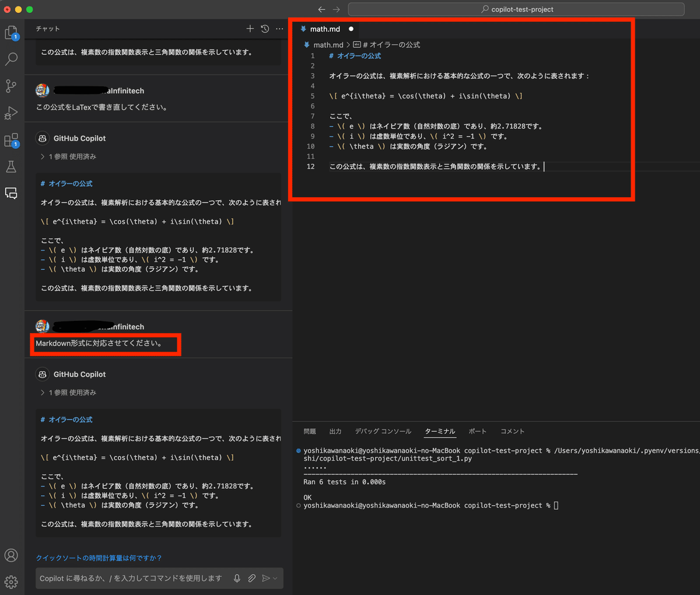The height and width of the screenshot is (595, 700).
Task: Expand first '1 参照 使用済み' references
Action: pyautogui.click(x=68, y=156)
